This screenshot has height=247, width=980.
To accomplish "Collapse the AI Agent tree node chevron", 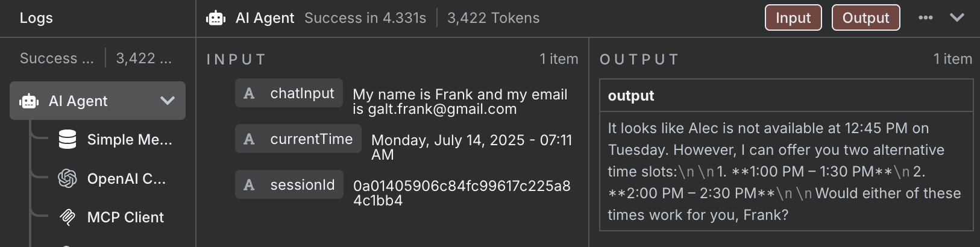I will pyautogui.click(x=168, y=101).
